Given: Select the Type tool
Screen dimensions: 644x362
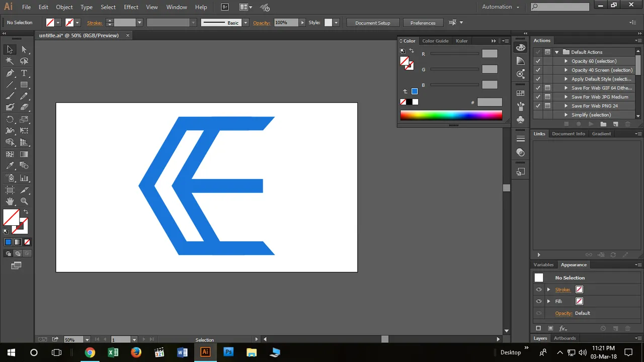Looking at the screenshot, I should click(x=24, y=73).
